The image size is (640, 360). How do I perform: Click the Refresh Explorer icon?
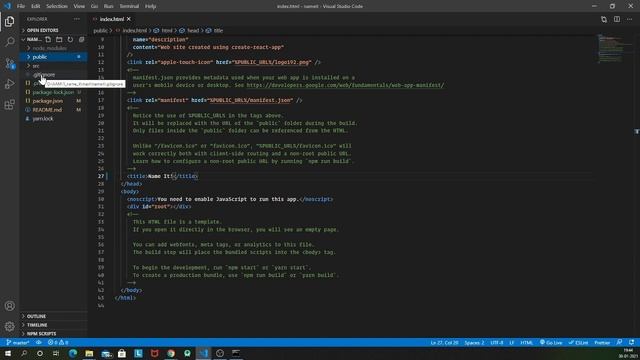pyautogui.click(x=70, y=39)
